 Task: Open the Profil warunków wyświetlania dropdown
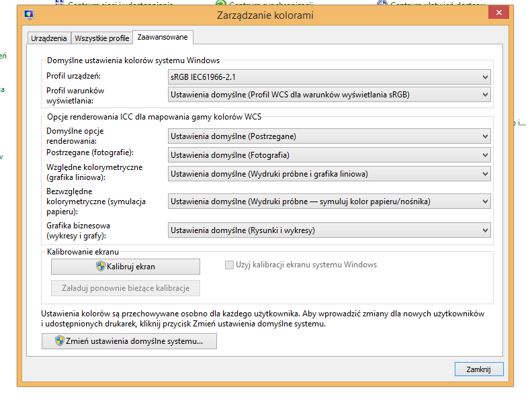click(329, 95)
